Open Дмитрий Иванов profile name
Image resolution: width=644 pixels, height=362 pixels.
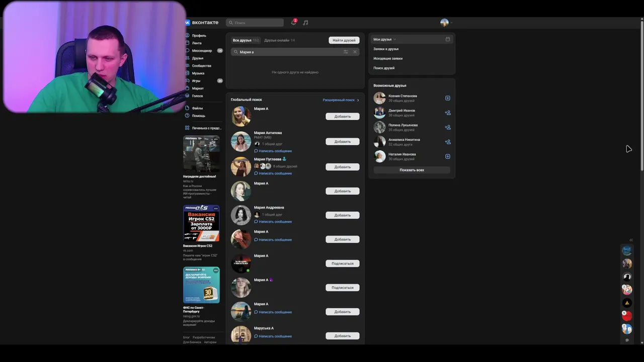[x=401, y=111]
